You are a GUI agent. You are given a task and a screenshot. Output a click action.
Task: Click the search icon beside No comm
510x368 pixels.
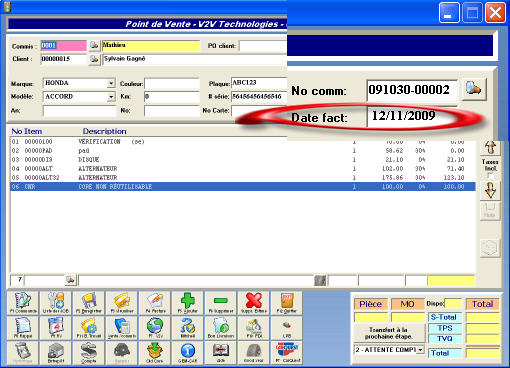tap(474, 89)
